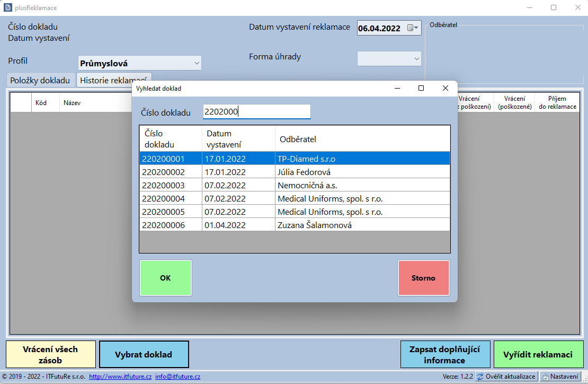Click the plusReklamace app icon in title bar
588x384 pixels.
pos(7,7)
